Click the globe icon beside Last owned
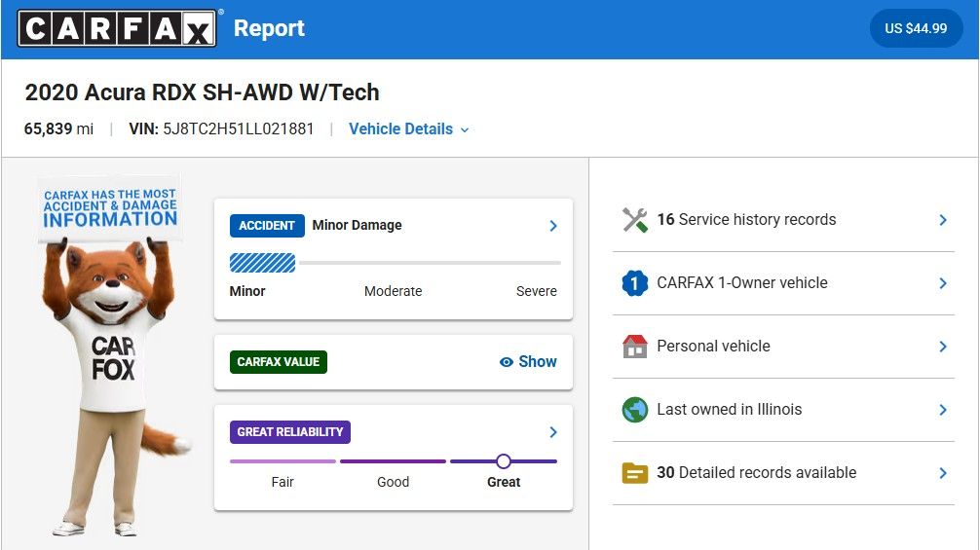The width and height of the screenshot is (980, 550). tap(635, 410)
